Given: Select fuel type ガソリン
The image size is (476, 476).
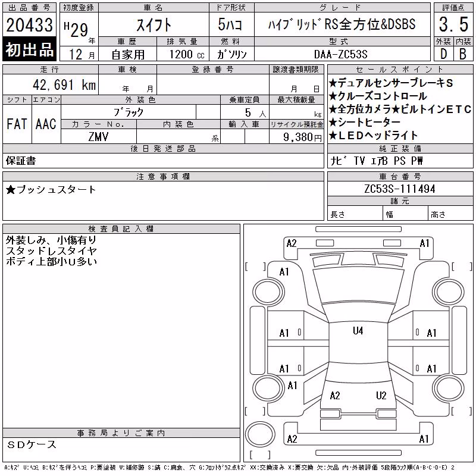Looking at the screenshot, I should 231,55.
